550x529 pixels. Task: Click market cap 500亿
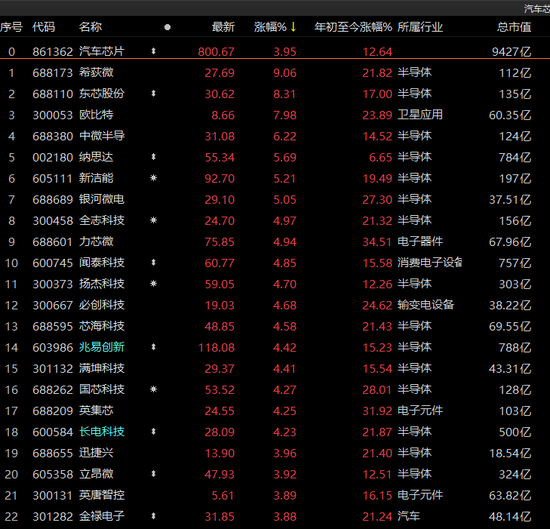click(515, 432)
